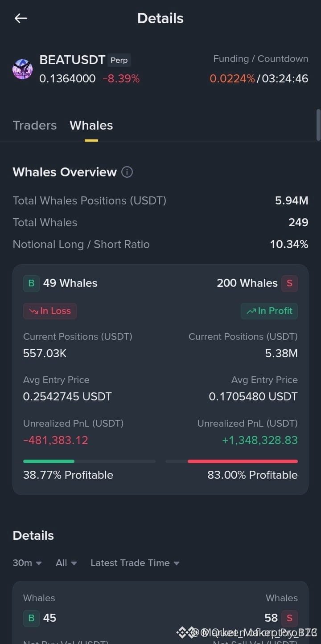321x644 pixels.
Task: Tap the green B icon beside 49 Whales
Action: [31, 283]
